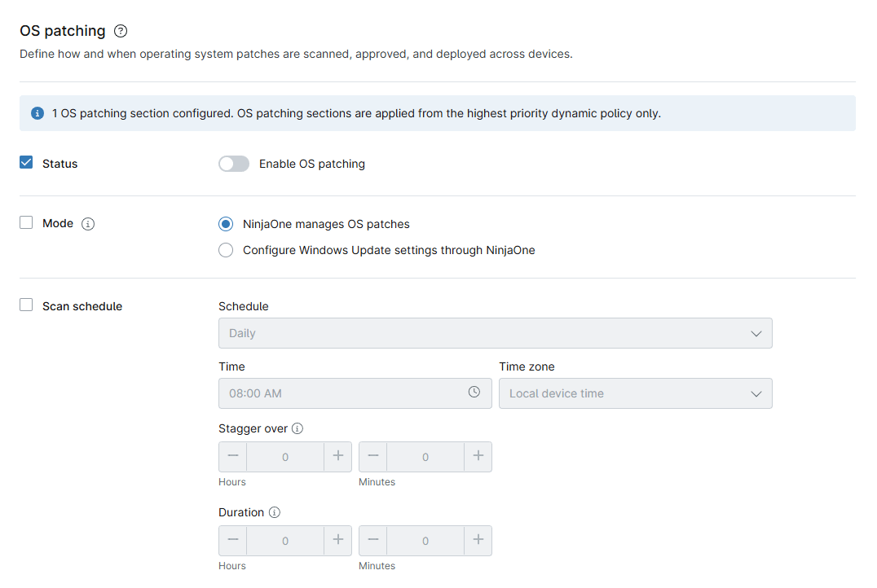The width and height of the screenshot is (877, 588).
Task: Open the clock icon in the Time field
Action: pyautogui.click(x=474, y=393)
